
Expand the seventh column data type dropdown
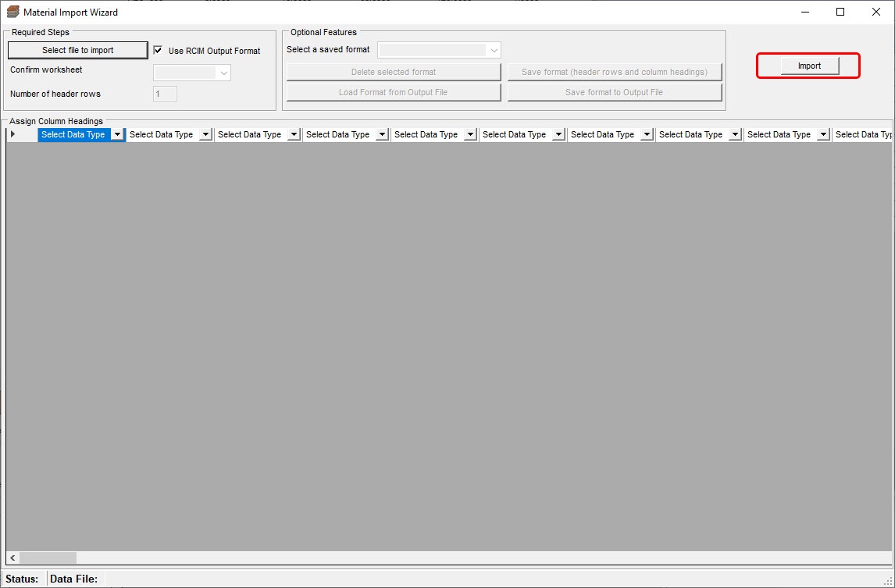coord(647,134)
